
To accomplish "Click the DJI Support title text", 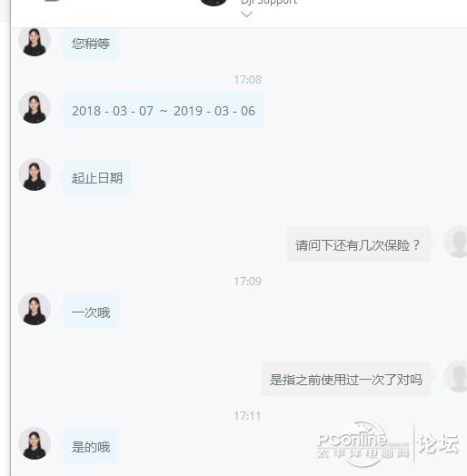I will coord(269,3).
